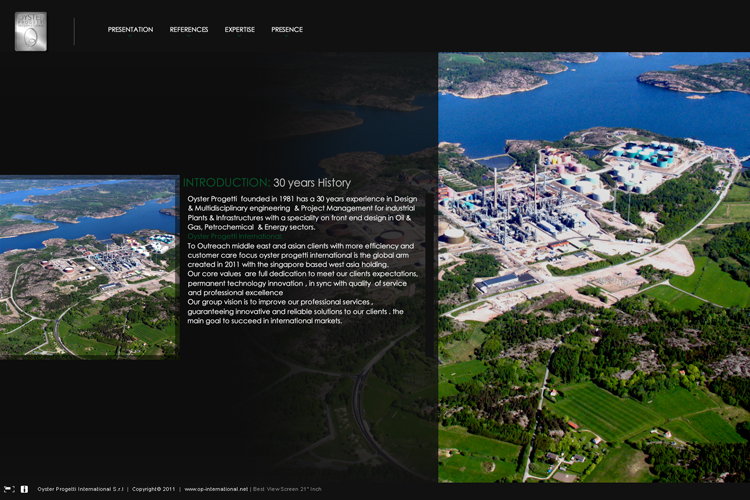Viewport: 750px width, 500px height.
Task: Click the info icon in the footer
Action: (24, 489)
